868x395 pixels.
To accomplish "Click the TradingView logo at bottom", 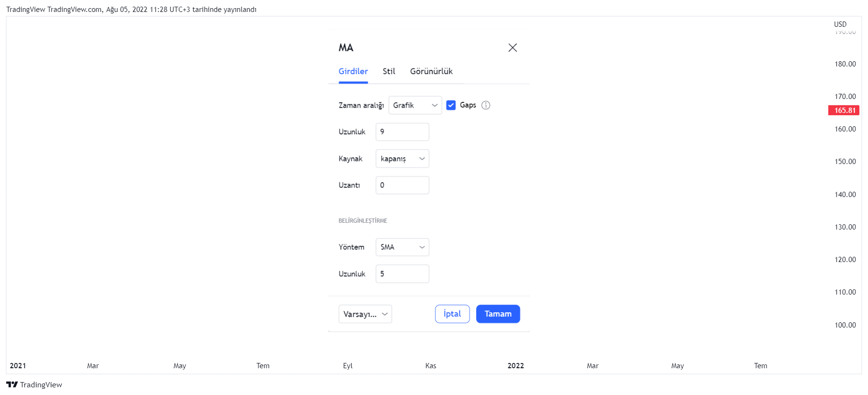I will (x=34, y=384).
